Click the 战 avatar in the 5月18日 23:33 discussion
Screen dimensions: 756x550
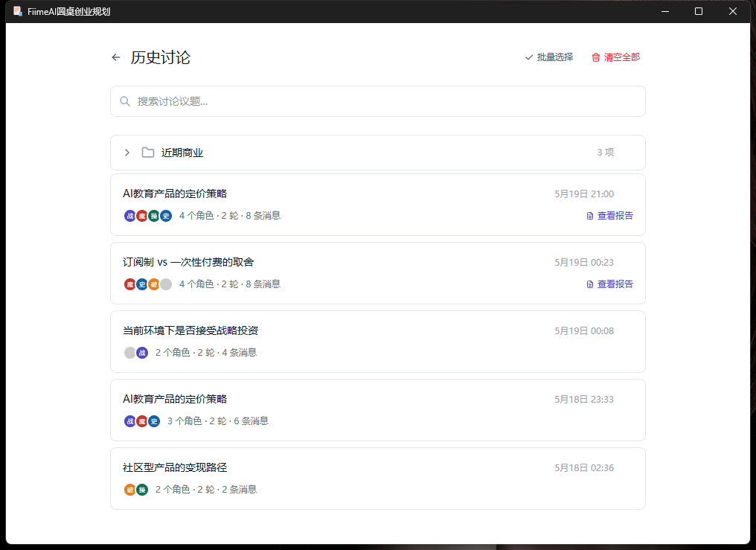130,421
